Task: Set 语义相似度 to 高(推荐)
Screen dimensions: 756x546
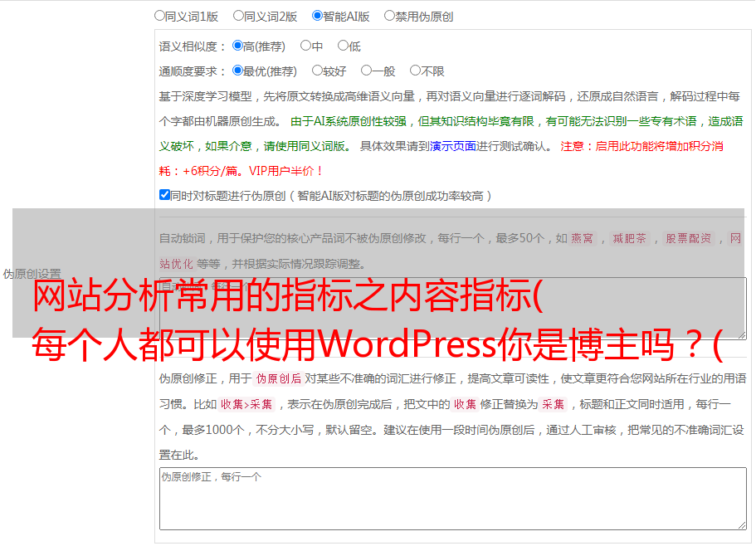Action: (x=237, y=46)
